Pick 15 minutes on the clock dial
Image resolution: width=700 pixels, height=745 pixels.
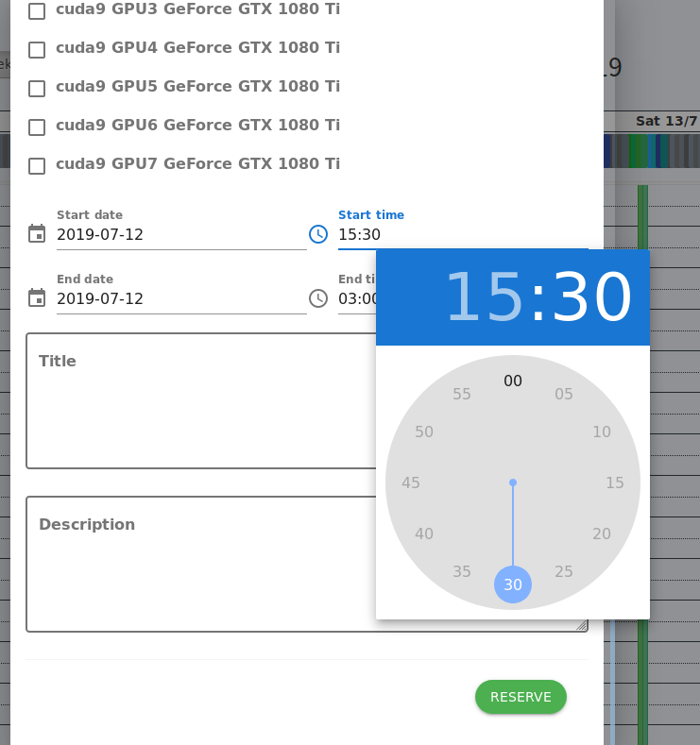615,483
